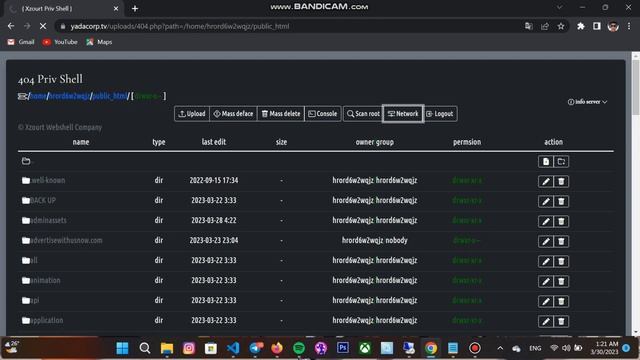This screenshot has height=360, width=640.
Task: Stop loading the page
Action: point(43,26)
